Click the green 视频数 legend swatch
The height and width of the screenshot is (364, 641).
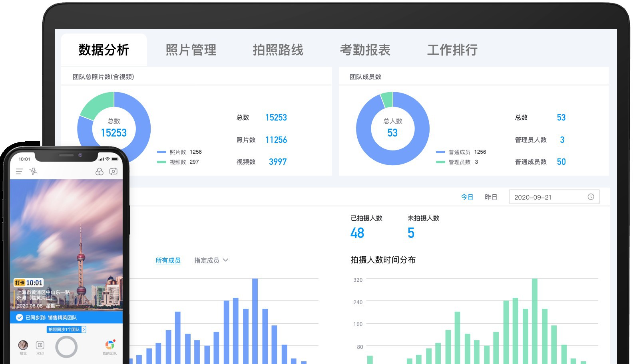click(161, 162)
